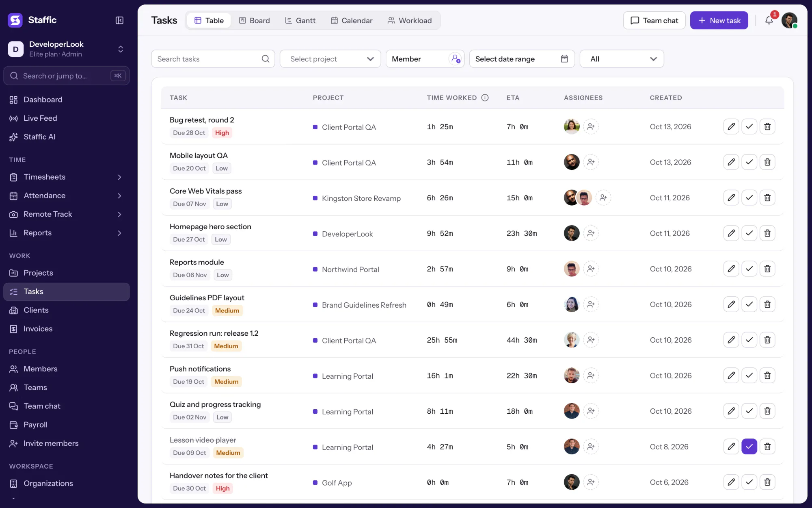Open the DeveloperLook workspace switcher
Image resolution: width=812 pixels, height=508 pixels.
point(66,49)
